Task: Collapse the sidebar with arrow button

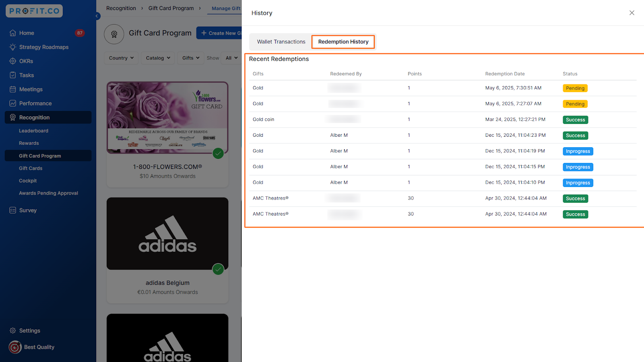Action: [x=97, y=16]
